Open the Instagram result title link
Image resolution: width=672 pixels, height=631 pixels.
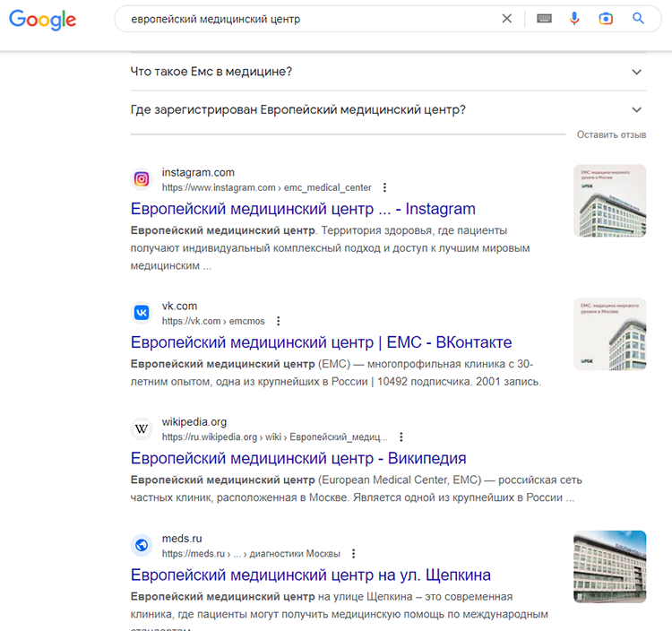pos(303,209)
